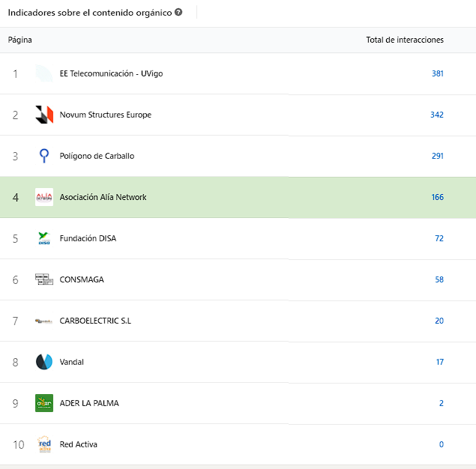Image resolution: width=476 pixels, height=469 pixels.
Task: Open the Asociación Alía Network page link
Action: click(103, 198)
